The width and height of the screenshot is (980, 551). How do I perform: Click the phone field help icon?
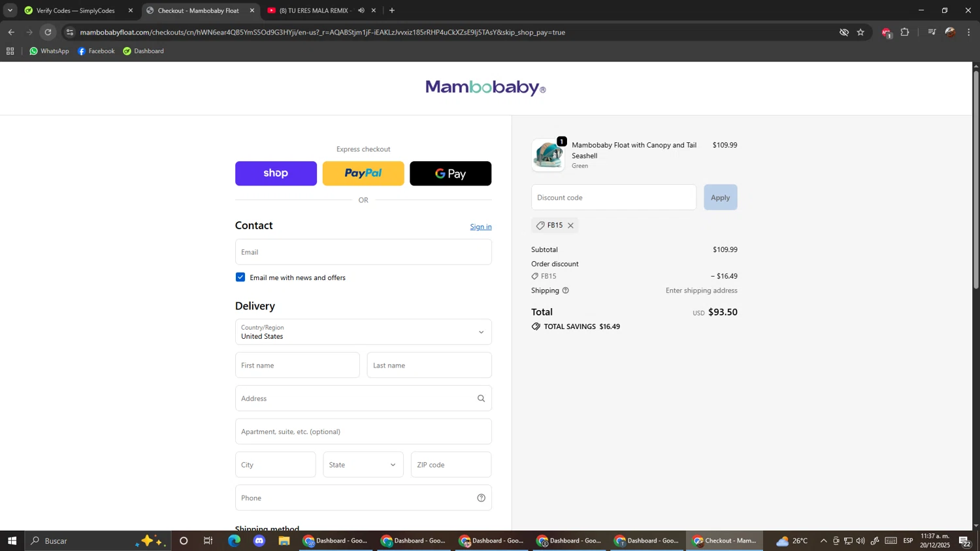tap(482, 498)
